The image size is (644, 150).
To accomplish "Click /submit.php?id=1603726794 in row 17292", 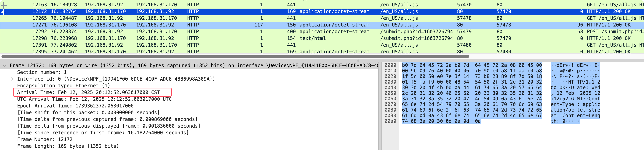I will [417, 32].
